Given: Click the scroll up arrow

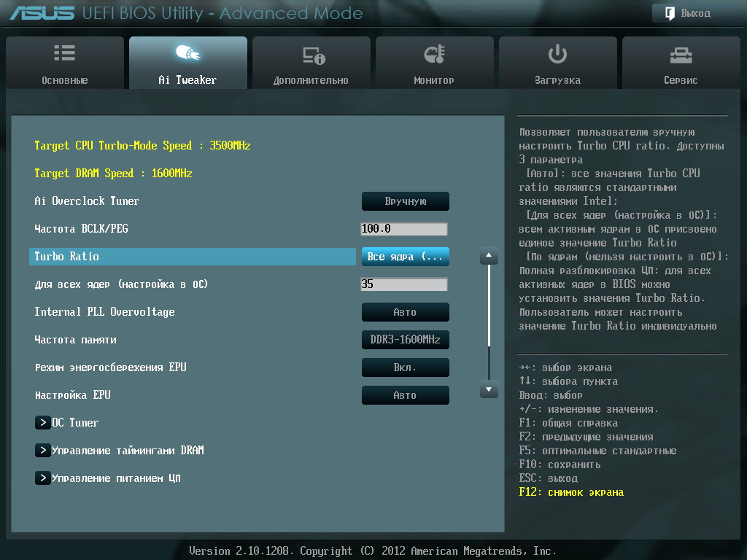Looking at the screenshot, I should pyautogui.click(x=489, y=256).
